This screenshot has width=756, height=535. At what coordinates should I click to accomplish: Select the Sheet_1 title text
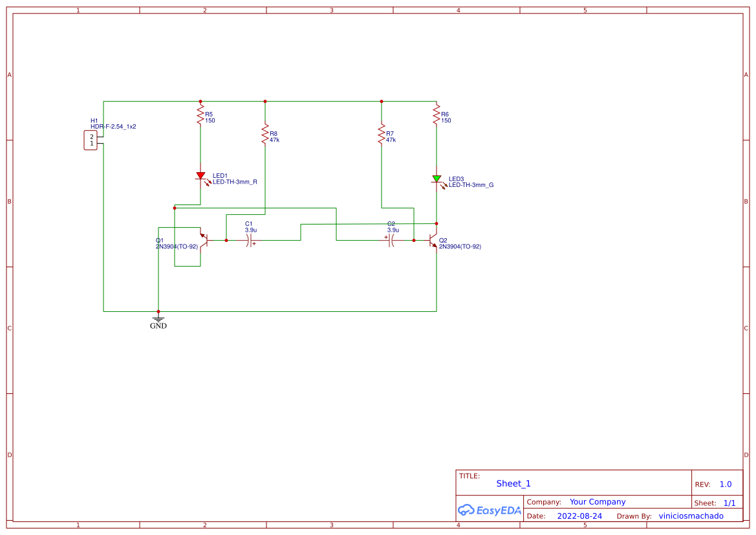[x=513, y=483]
